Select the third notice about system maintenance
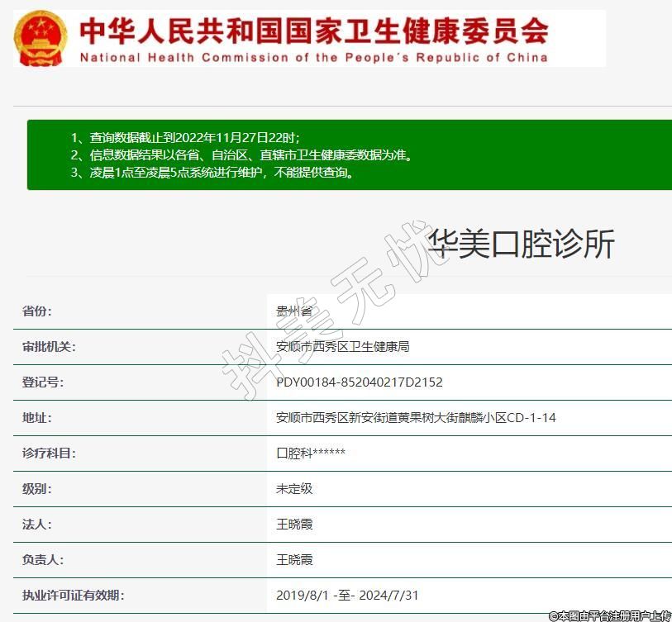 tap(212, 173)
